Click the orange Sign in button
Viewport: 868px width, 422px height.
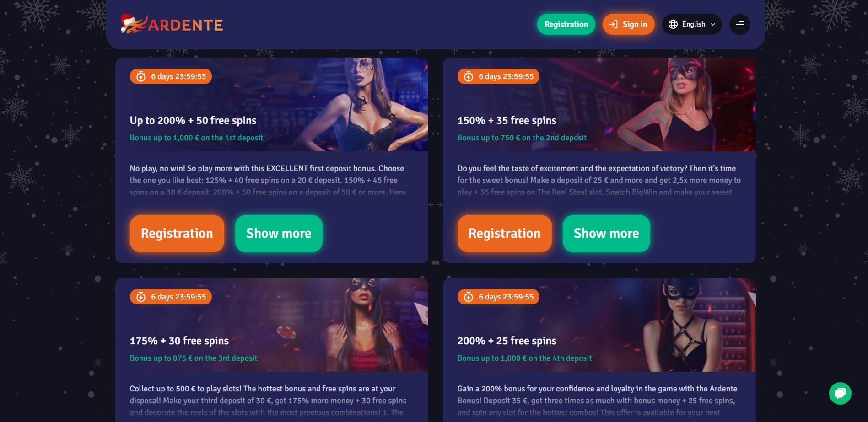coord(628,24)
